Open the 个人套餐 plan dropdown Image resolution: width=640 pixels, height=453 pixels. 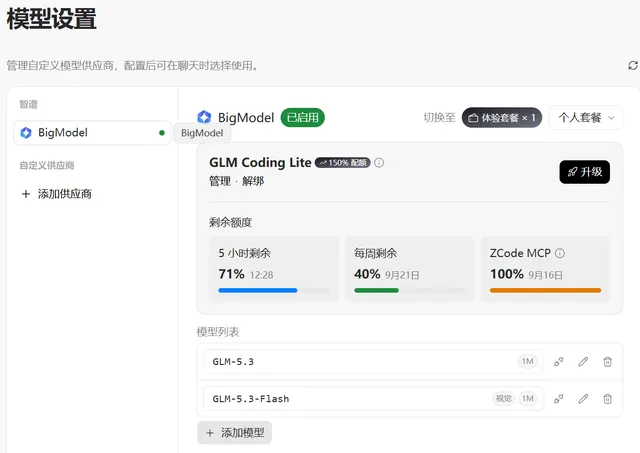586,118
